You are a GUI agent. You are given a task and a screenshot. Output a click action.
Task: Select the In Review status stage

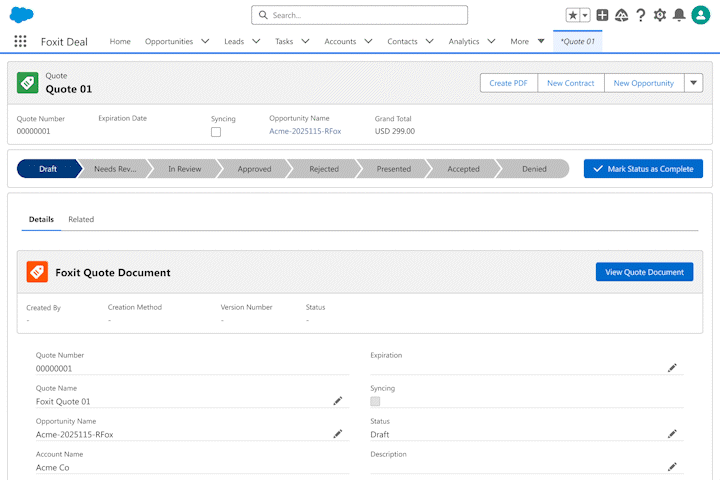click(185, 169)
